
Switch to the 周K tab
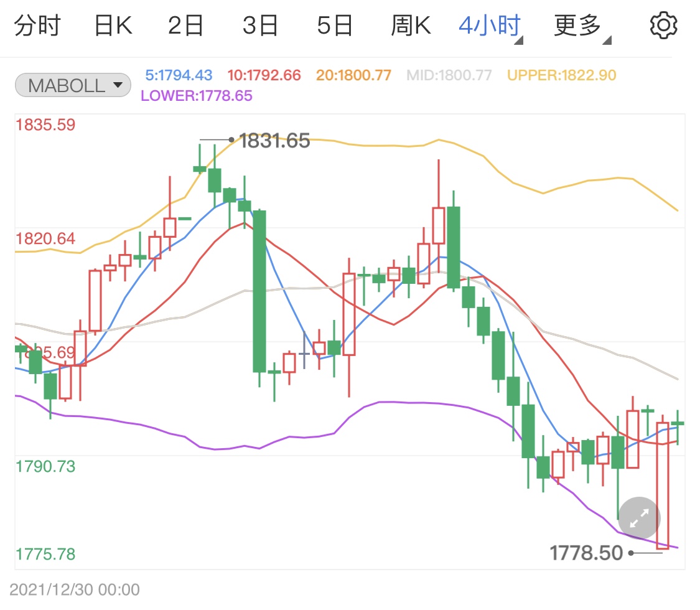point(411,26)
